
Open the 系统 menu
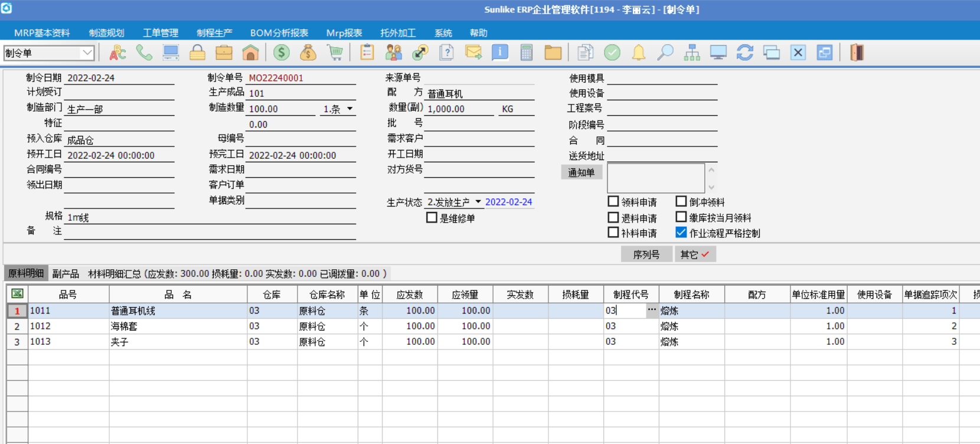[x=443, y=33]
